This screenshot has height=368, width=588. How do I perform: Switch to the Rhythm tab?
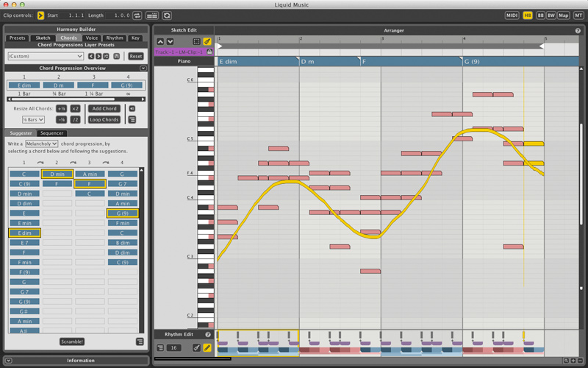click(115, 38)
